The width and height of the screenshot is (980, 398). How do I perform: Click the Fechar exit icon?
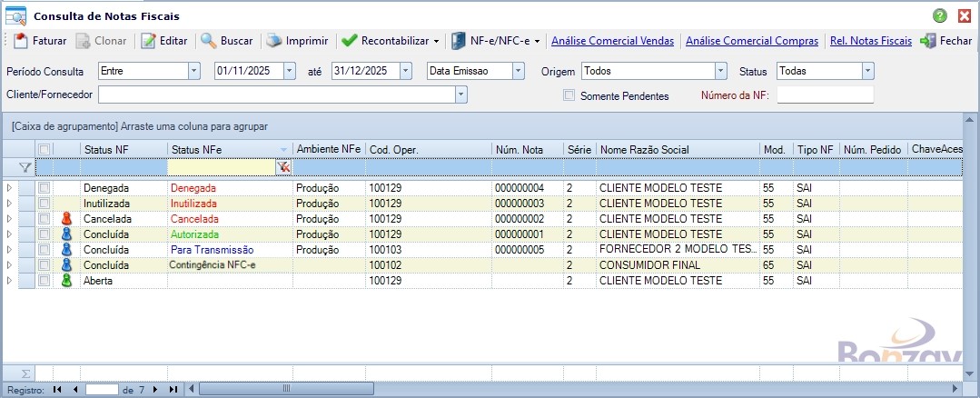927,41
